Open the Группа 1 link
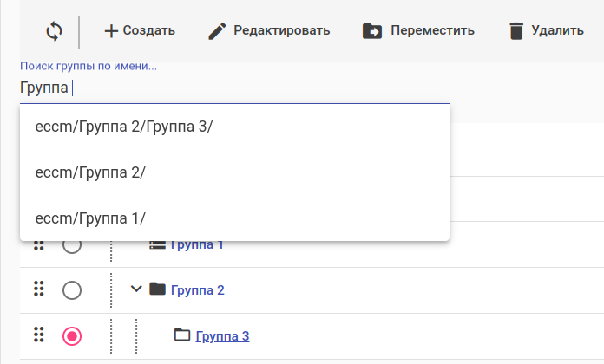Screen dimensions: 604x364 click(198, 245)
